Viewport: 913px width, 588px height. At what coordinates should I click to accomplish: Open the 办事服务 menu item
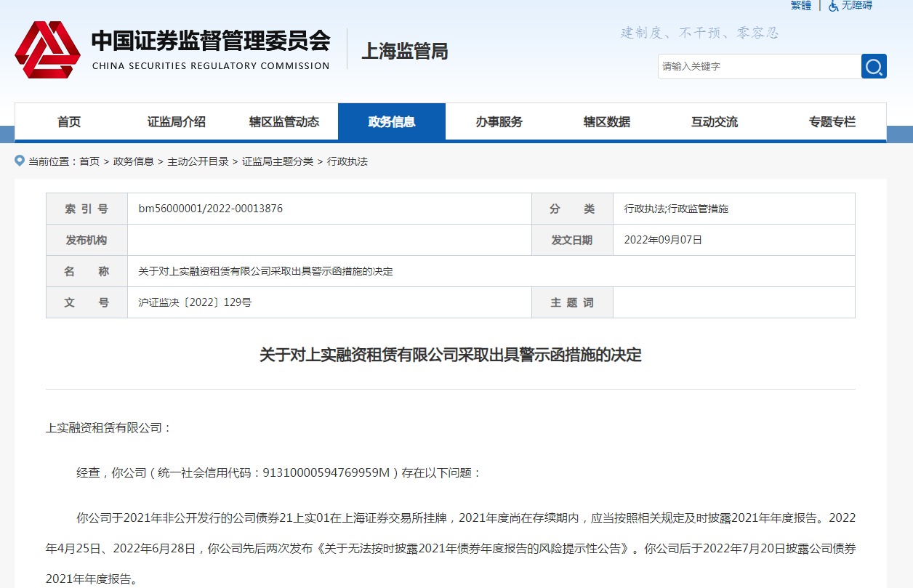click(499, 122)
